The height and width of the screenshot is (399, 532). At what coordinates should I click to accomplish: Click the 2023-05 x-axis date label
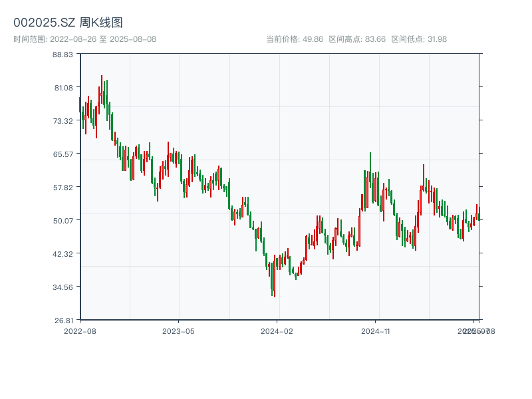pos(178,331)
